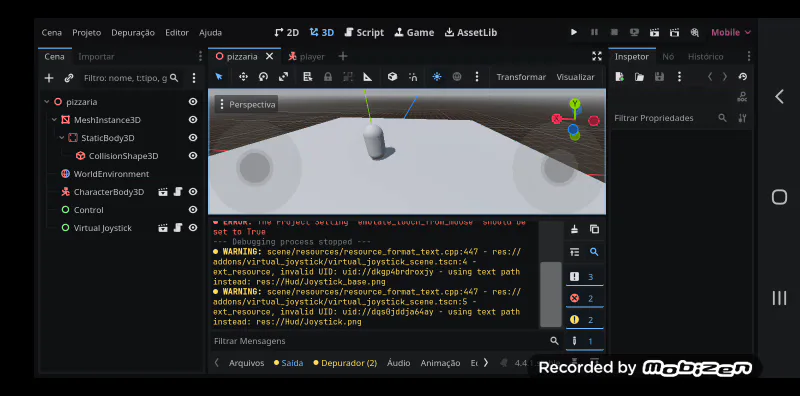This screenshot has width=800, height=396.
Task: Open Virtual Joystick scene in editor icon
Action: (163, 228)
